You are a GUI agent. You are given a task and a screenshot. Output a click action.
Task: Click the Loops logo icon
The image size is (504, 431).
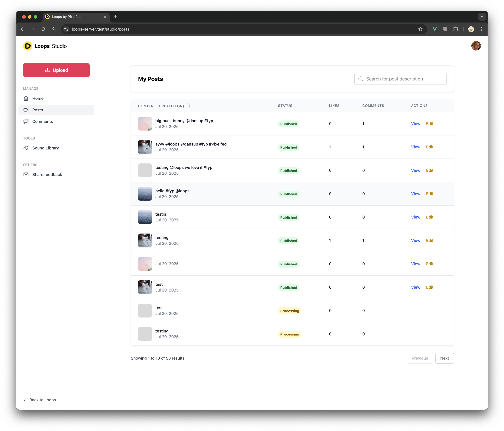click(x=28, y=46)
